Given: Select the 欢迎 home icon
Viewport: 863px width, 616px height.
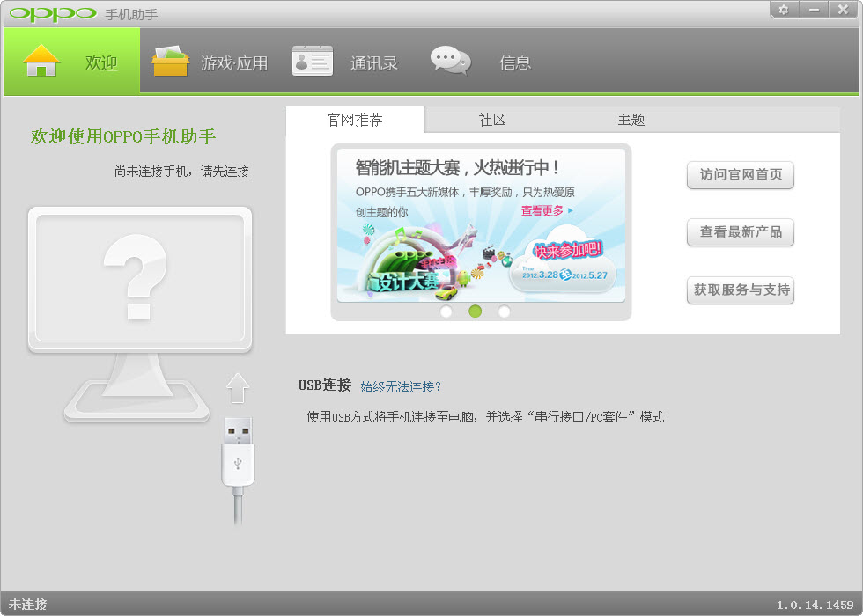Looking at the screenshot, I should (x=41, y=61).
